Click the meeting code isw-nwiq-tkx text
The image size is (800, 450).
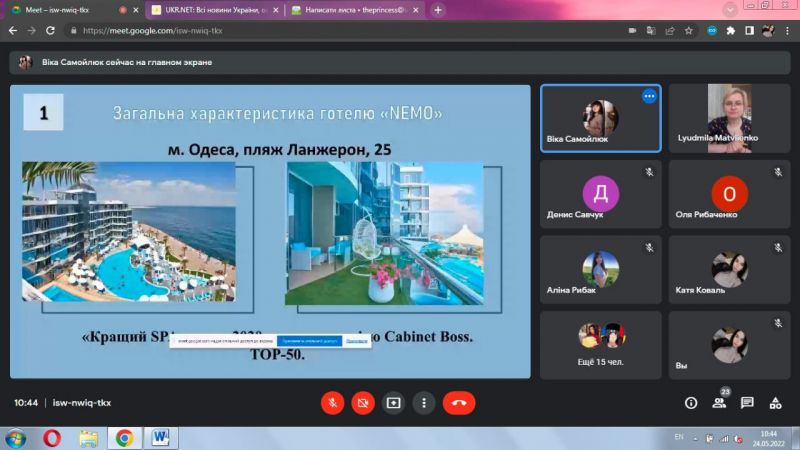click(x=82, y=403)
